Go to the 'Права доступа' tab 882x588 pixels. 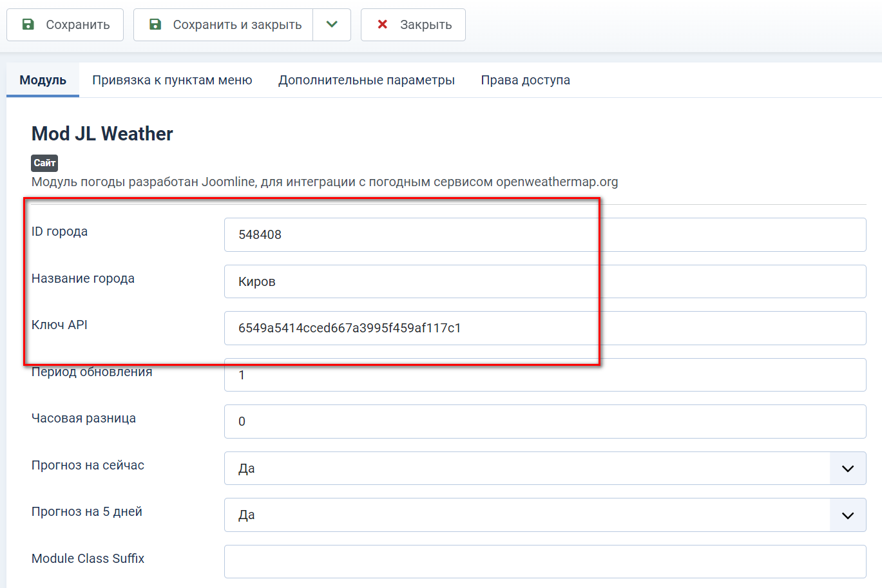pyautogui.click(x=525, y=80)
